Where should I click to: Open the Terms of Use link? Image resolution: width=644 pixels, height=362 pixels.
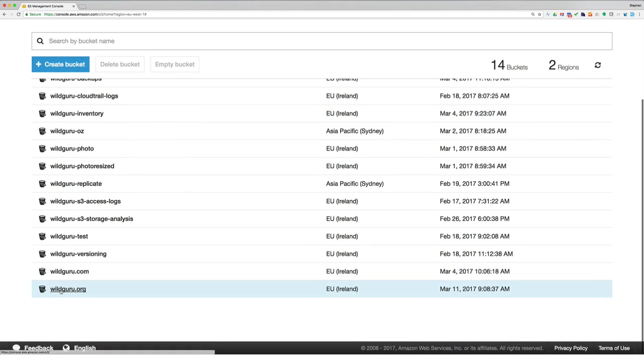614,348
